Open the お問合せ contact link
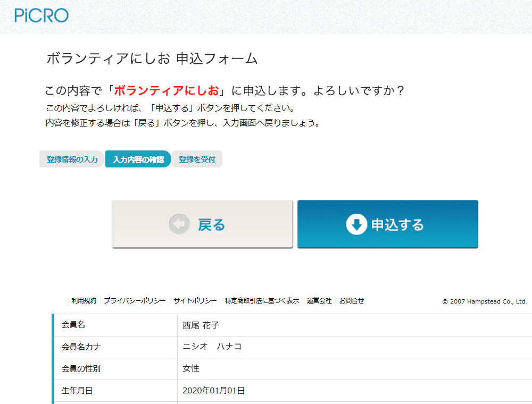Viewport: 532px width, 404px height. coord(352,301)
